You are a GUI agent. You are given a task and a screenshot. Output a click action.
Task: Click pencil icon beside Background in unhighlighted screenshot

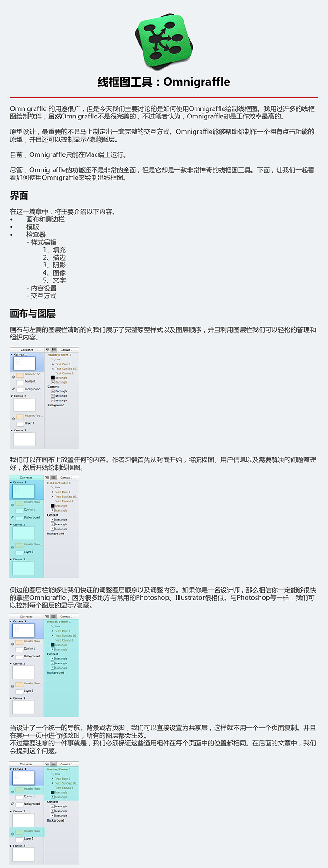tap(13, 389)
